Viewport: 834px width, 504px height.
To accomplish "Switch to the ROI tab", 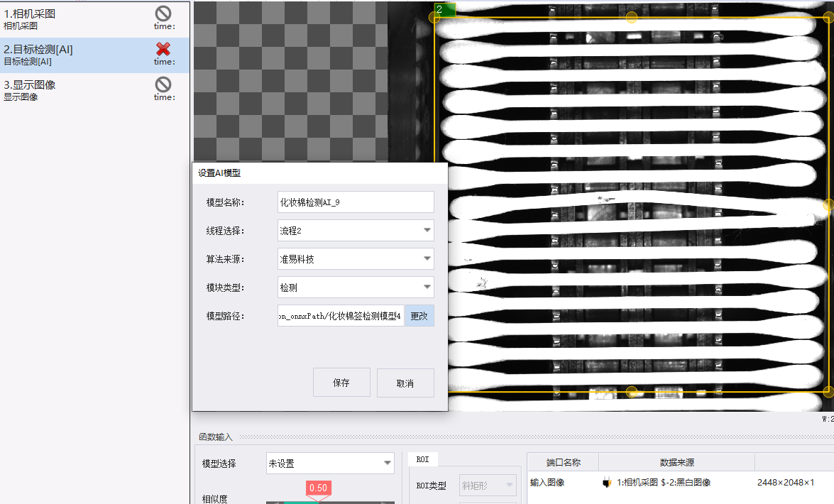I will click(423, 459).
